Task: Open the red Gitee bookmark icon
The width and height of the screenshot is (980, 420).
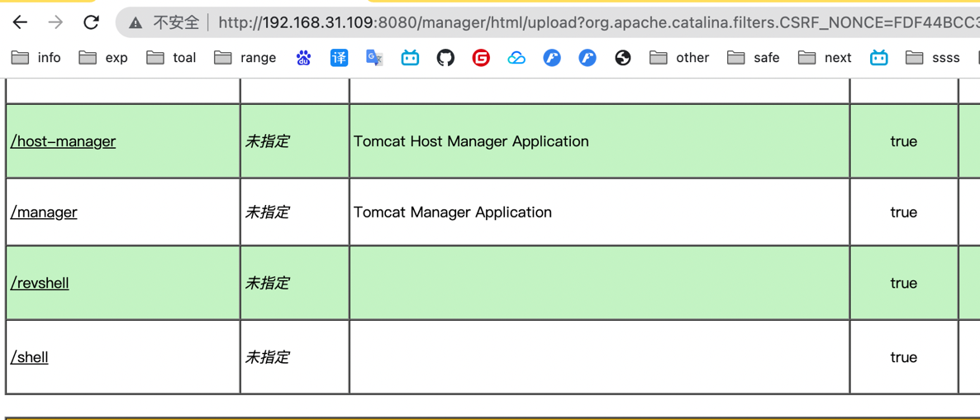Action: coord(481,58)
